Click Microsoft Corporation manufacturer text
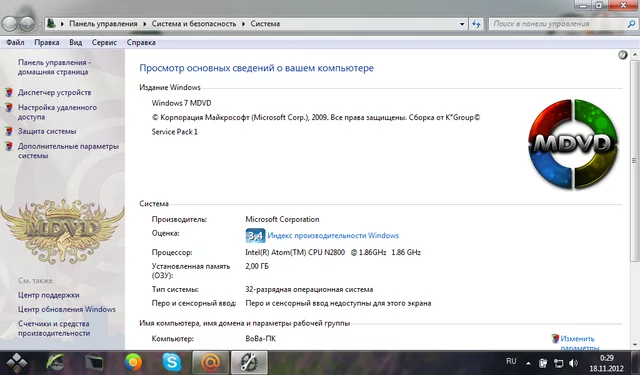Image resolution: width=640 pixels, height=375 pixels. pyautogui.click(x=282, y=219)
